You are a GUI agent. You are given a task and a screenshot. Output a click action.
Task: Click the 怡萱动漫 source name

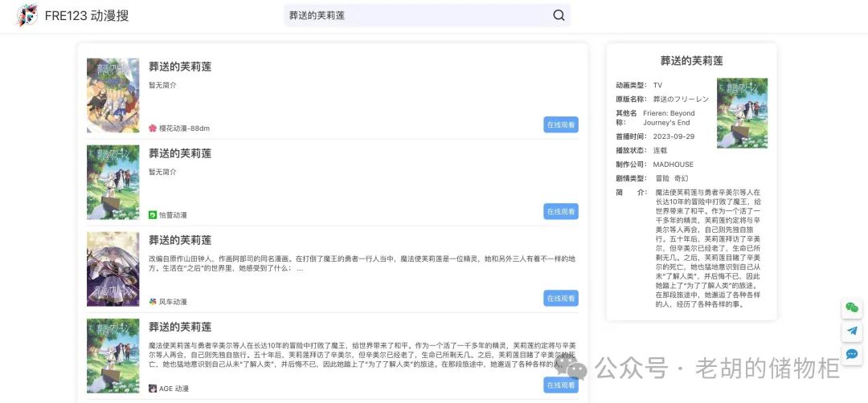point(174,215)
